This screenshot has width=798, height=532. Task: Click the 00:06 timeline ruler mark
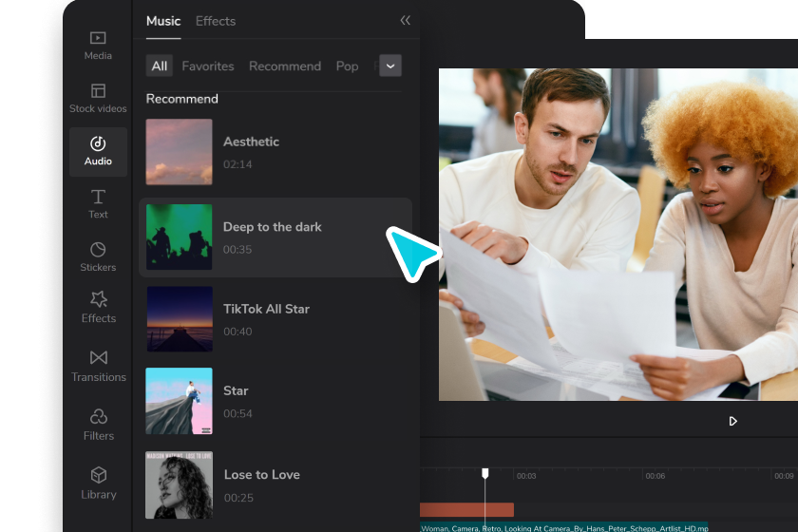[655, 476]
